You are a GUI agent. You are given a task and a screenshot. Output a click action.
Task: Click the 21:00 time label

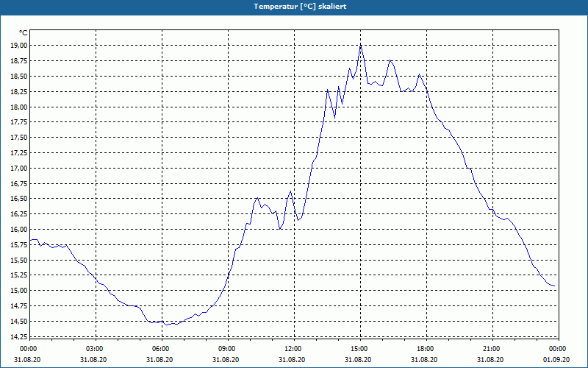click(492, 349)
